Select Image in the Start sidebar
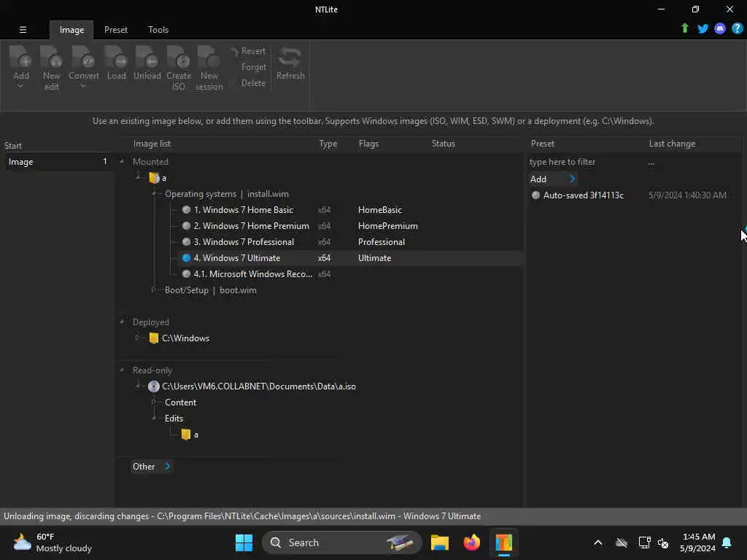The height and width of the screenshot is (560, 747). coord(58,162)
